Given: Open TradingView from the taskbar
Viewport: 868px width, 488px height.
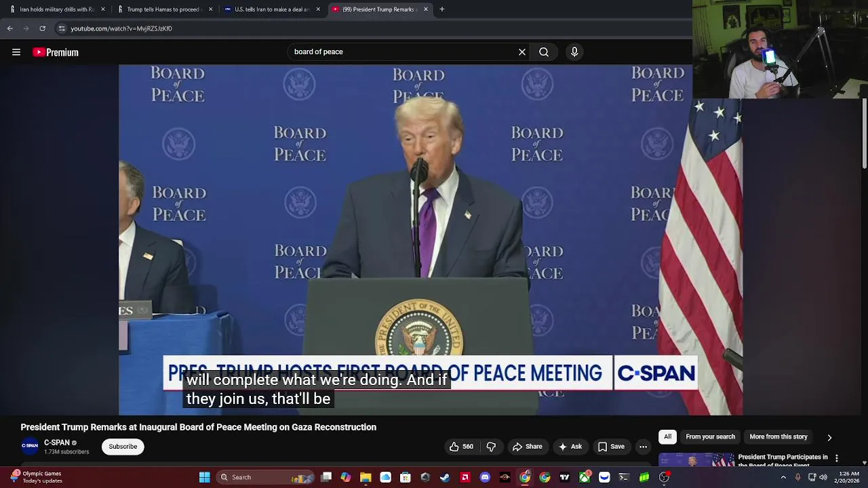Looking at the screenshot, I should pos(564,477).
